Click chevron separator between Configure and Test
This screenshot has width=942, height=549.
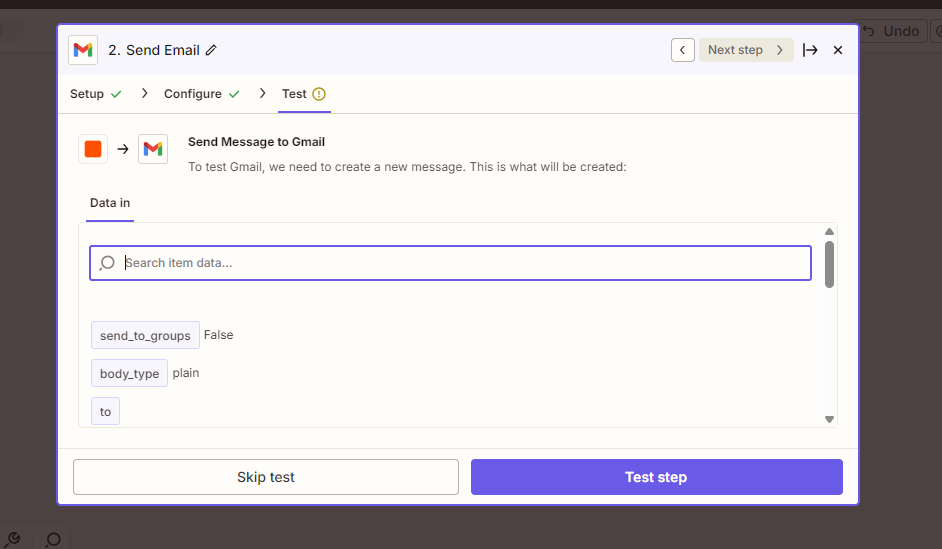[262, 93]
